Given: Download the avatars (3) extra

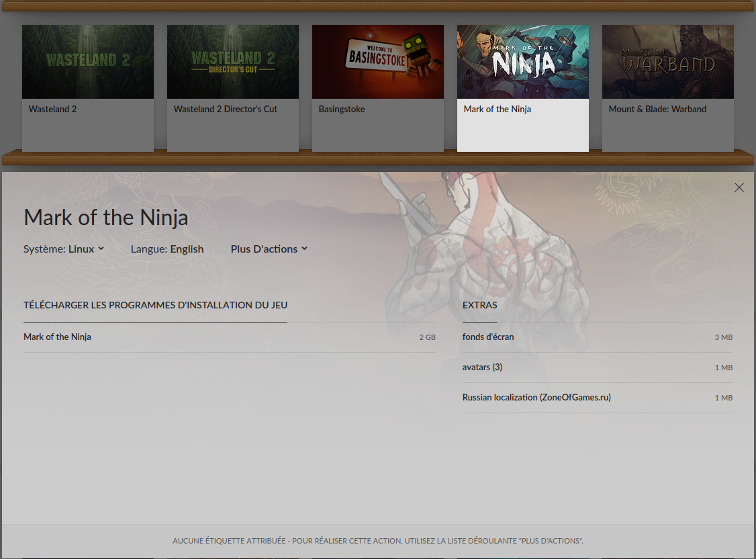Looking at the screenshot, I should pyautogui.click(x=598, y=368).
